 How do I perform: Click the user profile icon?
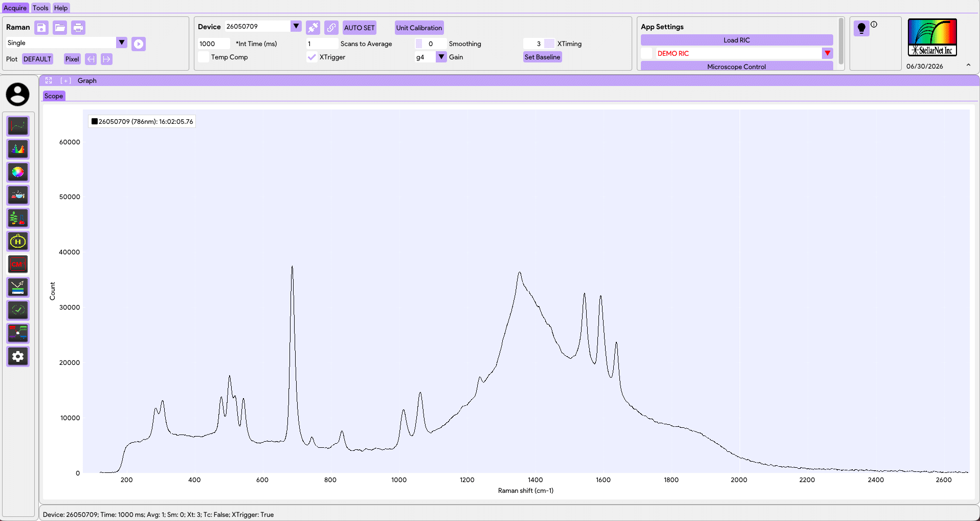coord(18,95)
